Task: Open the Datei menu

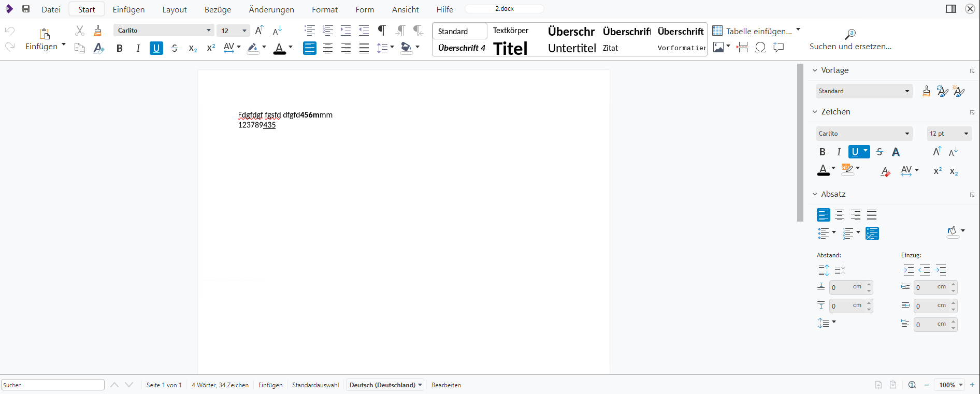Action: (x=51, y=9)
